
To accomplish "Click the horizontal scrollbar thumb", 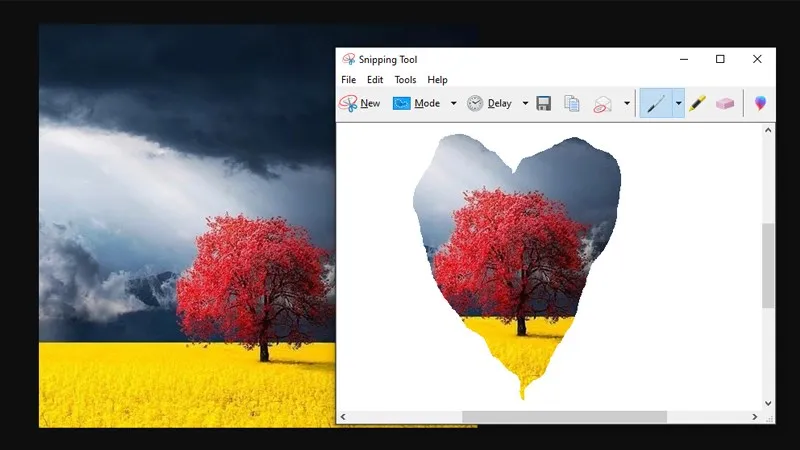I will pyautogui.click(x=564, y=416).
